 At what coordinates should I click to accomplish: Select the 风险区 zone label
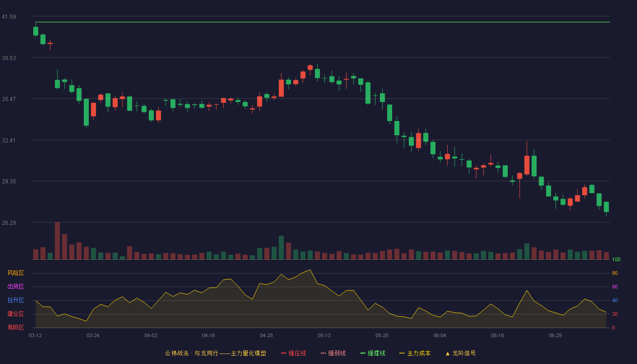pos(15,273)
